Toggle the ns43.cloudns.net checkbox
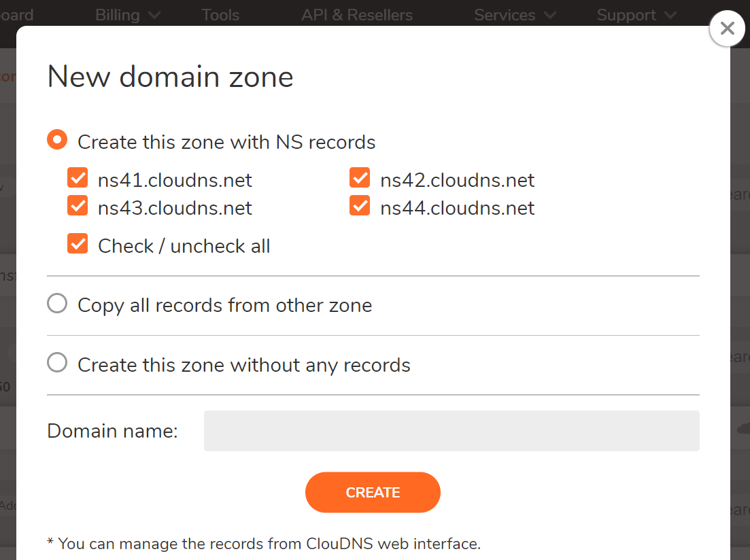The height and width of the screenshot is (560, 750). 78,206
